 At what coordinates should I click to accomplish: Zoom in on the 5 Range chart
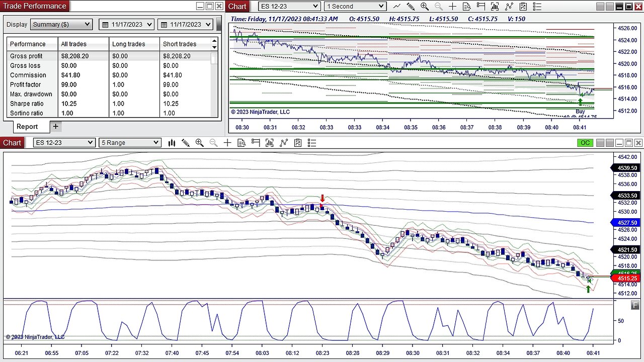click(199, 143)
